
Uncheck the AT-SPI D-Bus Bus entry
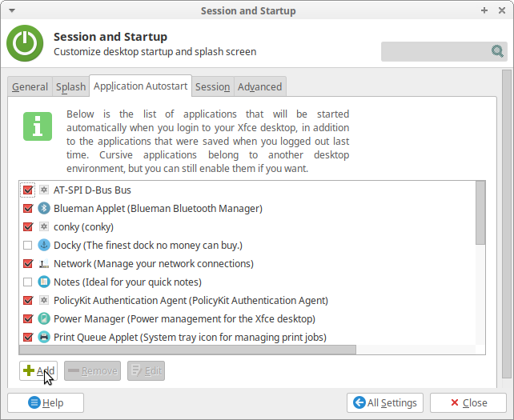28,190
